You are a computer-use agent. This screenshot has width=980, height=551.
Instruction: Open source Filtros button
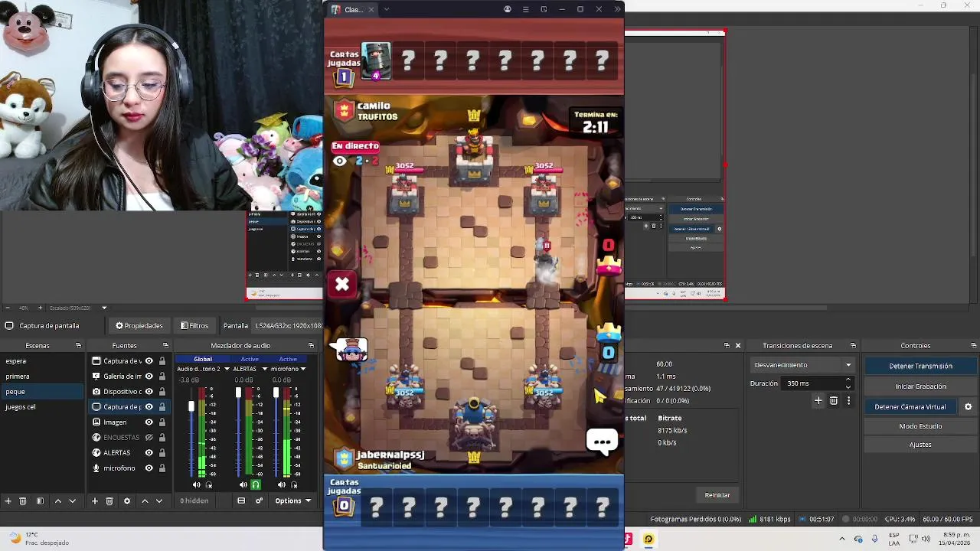(194, 325)
